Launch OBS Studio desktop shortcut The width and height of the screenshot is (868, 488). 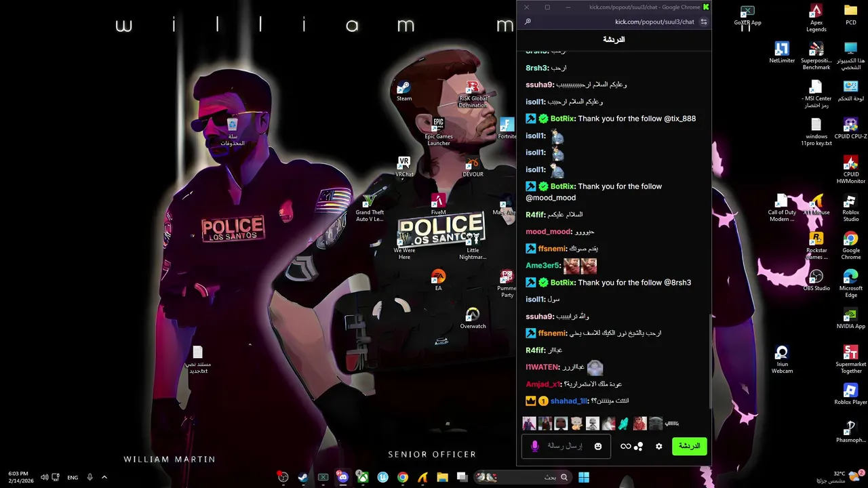(816, 281)
